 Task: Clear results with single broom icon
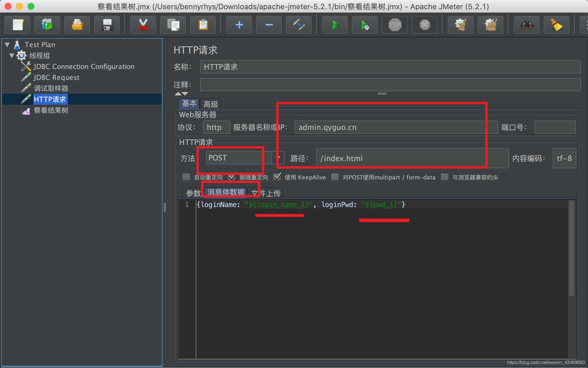tap(461, 25)
